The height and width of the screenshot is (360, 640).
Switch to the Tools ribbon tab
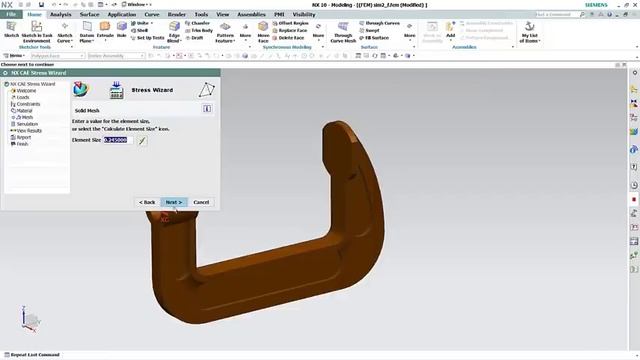pos(201,14)
